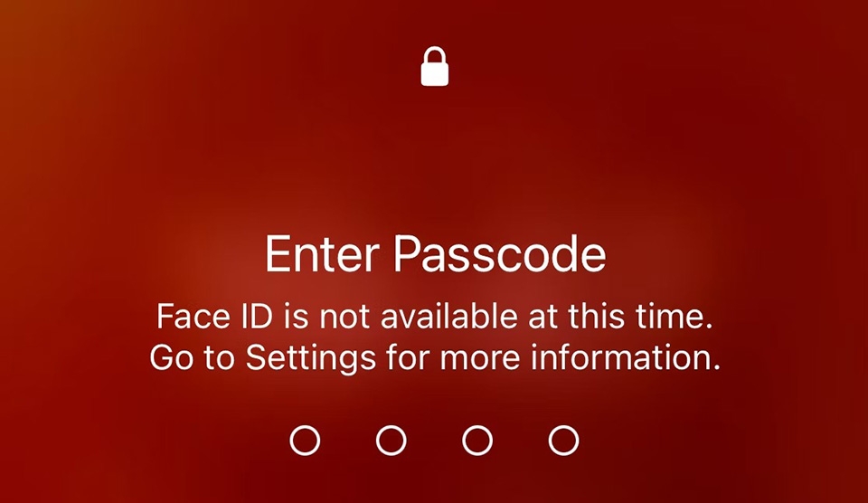Click the "Face ID" text in the message
868x503 pixels.
[215, 317]
